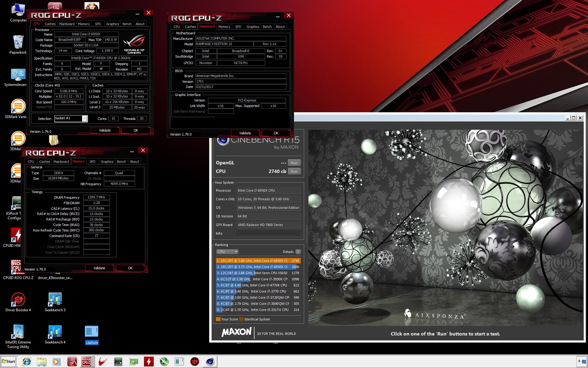Click the Cinebench Info input field
This screenshot has height=368, width=588.
(268, 233)
